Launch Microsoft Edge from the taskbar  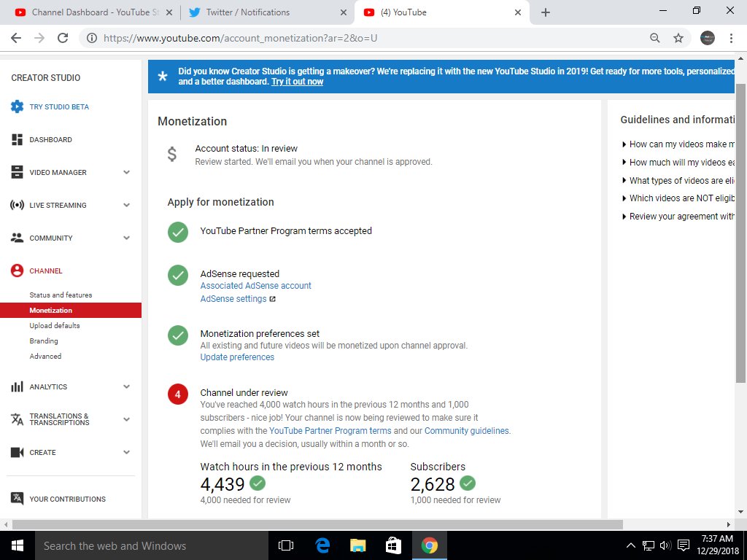coord(322,545)
